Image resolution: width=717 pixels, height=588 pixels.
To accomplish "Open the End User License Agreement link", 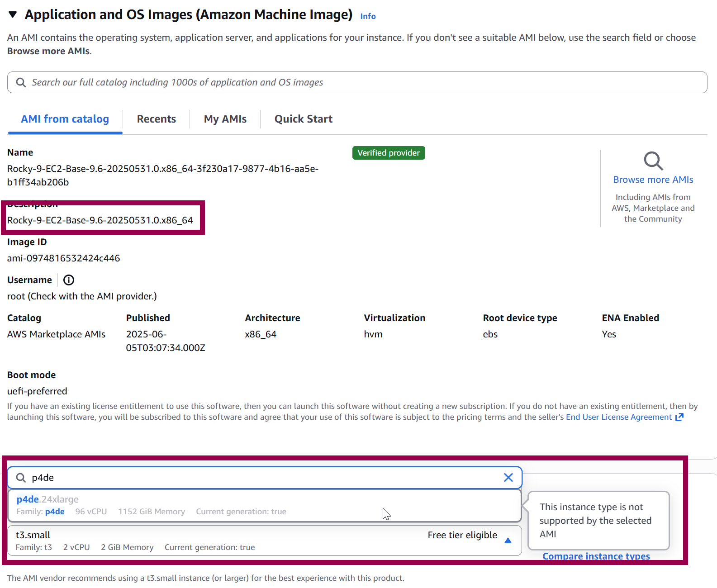I will 618,417.
